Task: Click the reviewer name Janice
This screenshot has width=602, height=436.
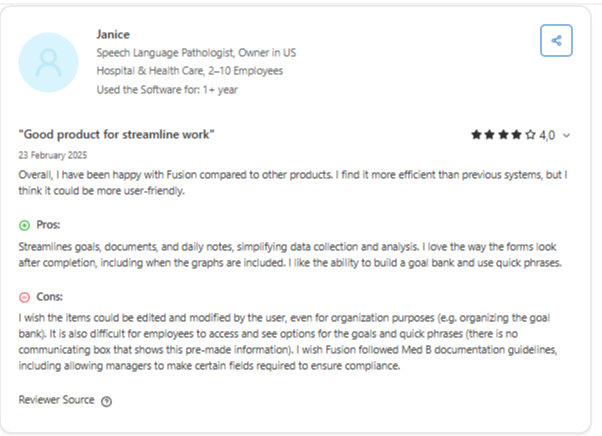Action: coord(113,35)
